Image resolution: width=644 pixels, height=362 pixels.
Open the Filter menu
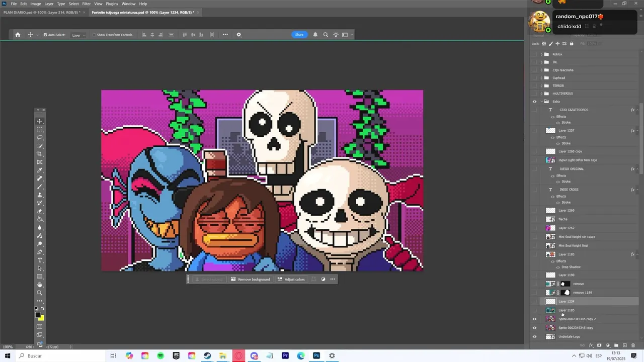click(87, 4)
